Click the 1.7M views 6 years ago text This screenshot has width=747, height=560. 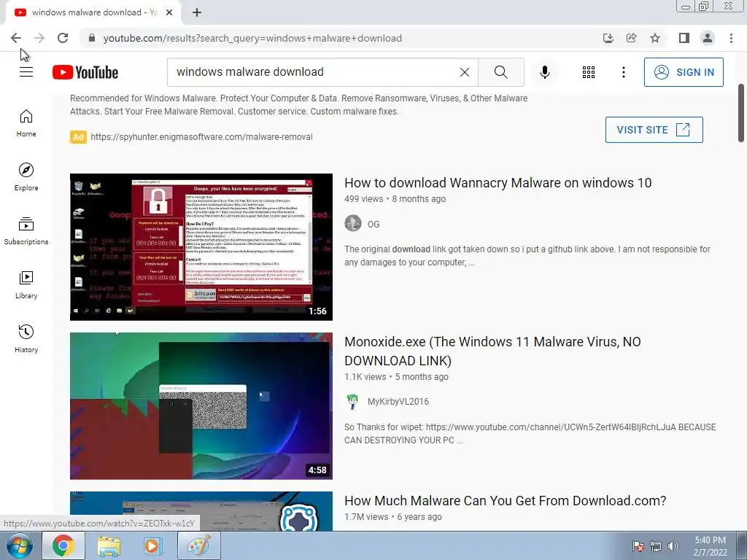[393, 517]
